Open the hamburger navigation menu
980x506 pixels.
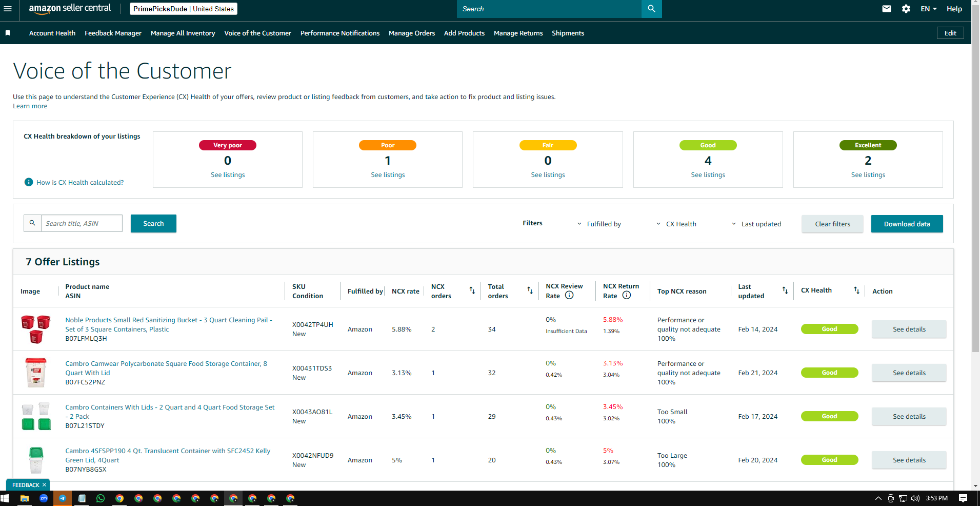coord(7,9)
